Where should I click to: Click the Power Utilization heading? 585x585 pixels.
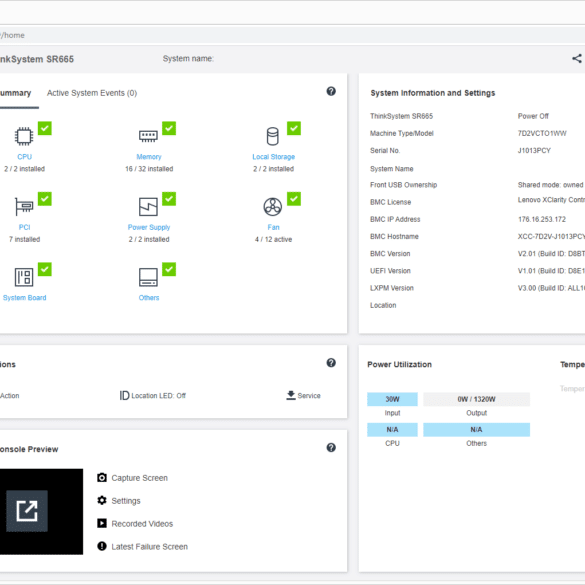400,365
